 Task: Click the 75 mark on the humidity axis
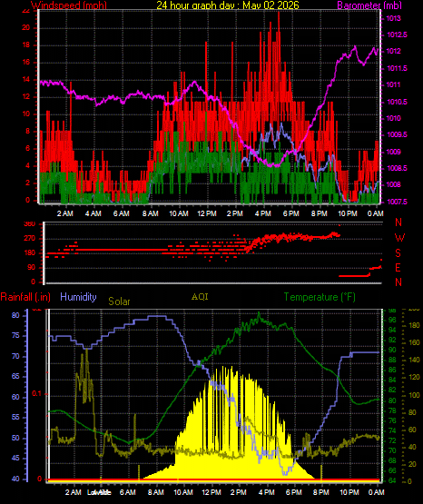point(15,336)
